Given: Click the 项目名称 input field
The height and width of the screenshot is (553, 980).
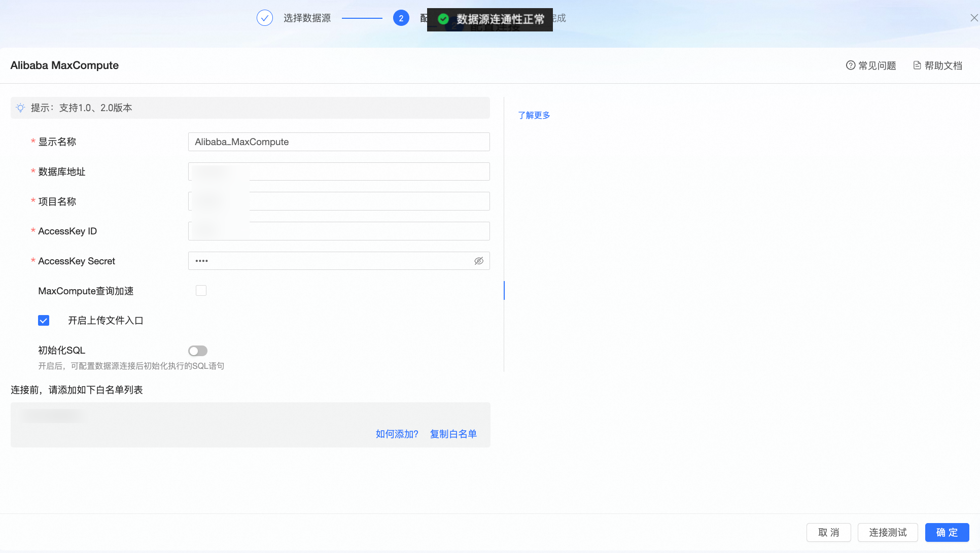Looking at the screenshot, I should [339, 201].
